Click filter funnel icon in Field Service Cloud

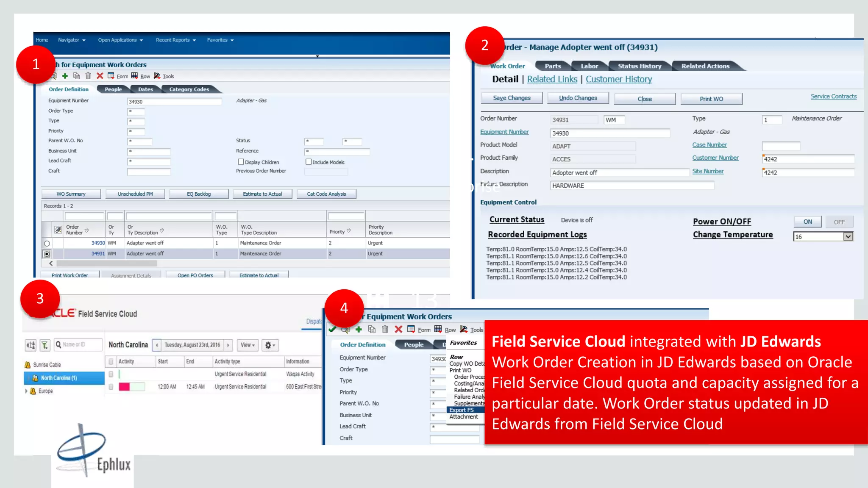(45, 345)
